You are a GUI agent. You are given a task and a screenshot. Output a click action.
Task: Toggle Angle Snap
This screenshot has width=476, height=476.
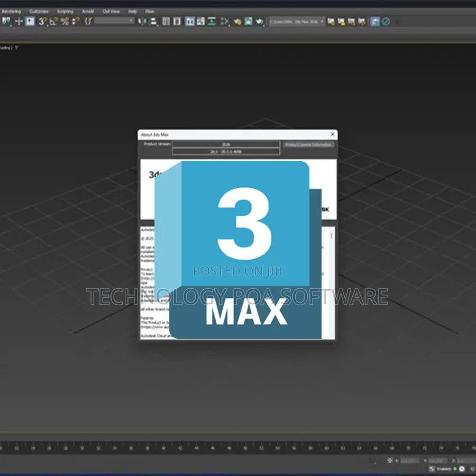(x=54, y=21)
